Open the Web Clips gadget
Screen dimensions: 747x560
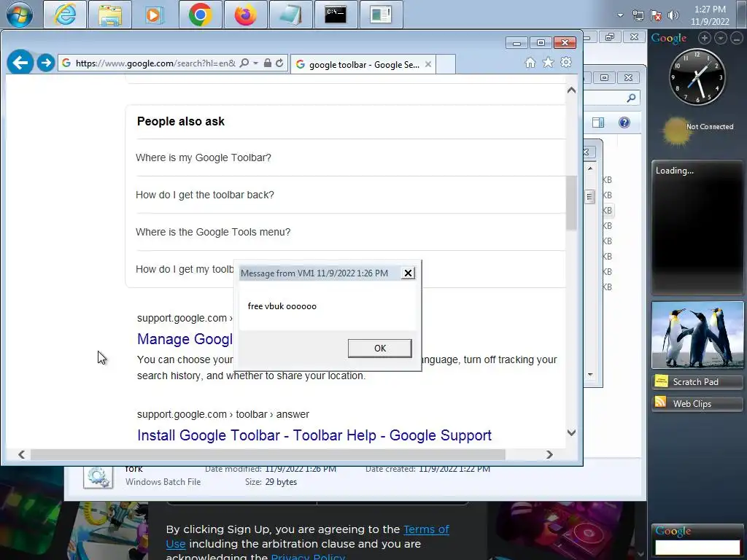[x=697, y=404]
